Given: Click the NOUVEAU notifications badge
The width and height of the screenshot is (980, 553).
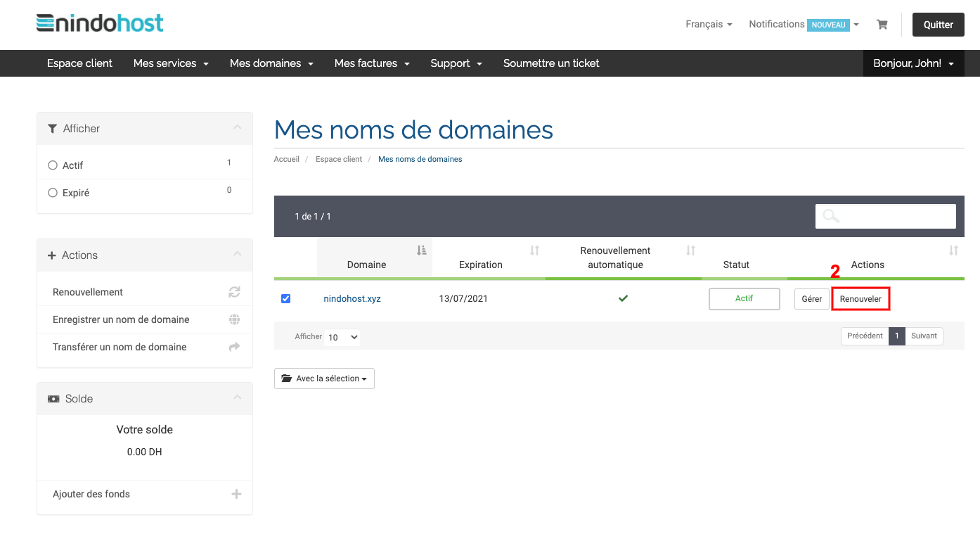Looking at the screenshot, I should coord(828,25).
